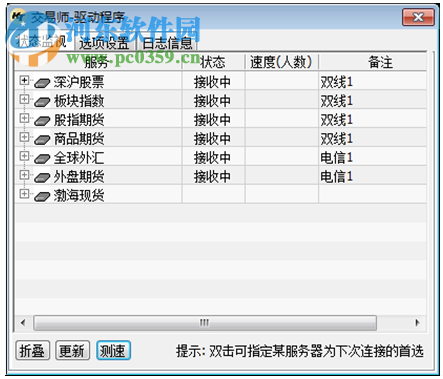Image resolution: width=443 pixels, height=379 pixels.
Task: Click the server icon beside 外盘期货
Action: click(42, 178)
